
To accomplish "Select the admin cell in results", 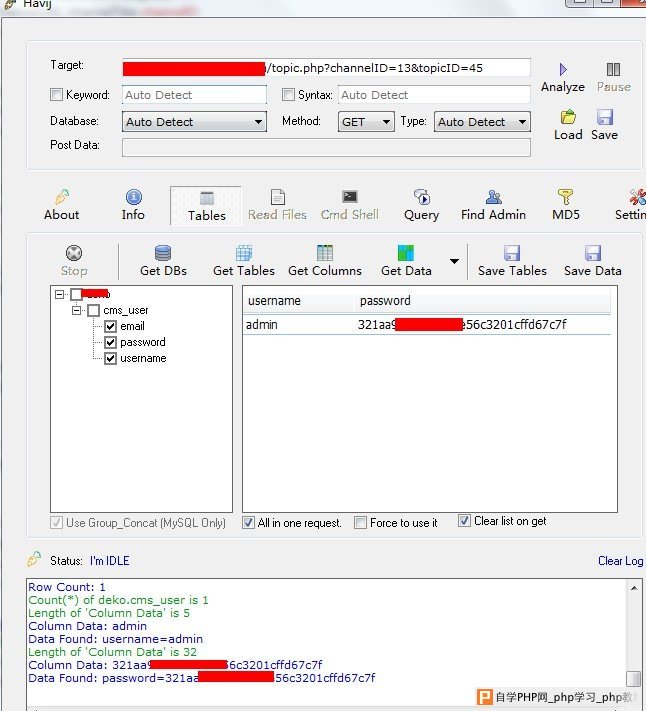I will pos(262,325).
